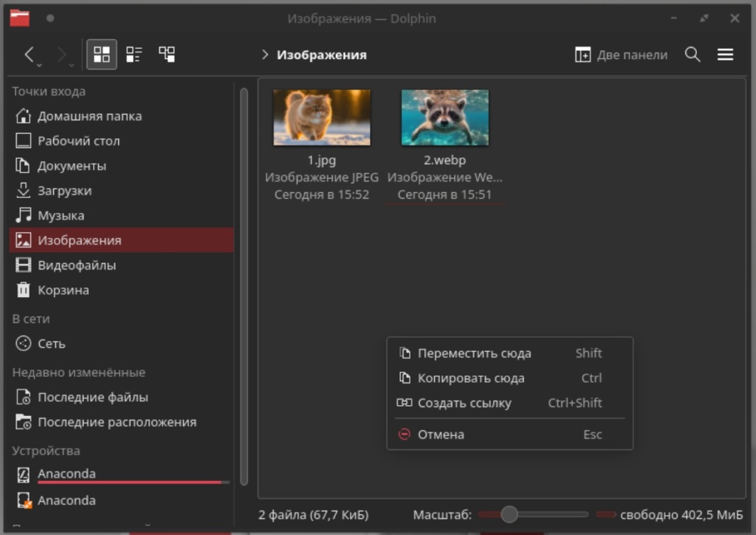Switch to icons view mode
756x535 pixels.
(102, 55)
